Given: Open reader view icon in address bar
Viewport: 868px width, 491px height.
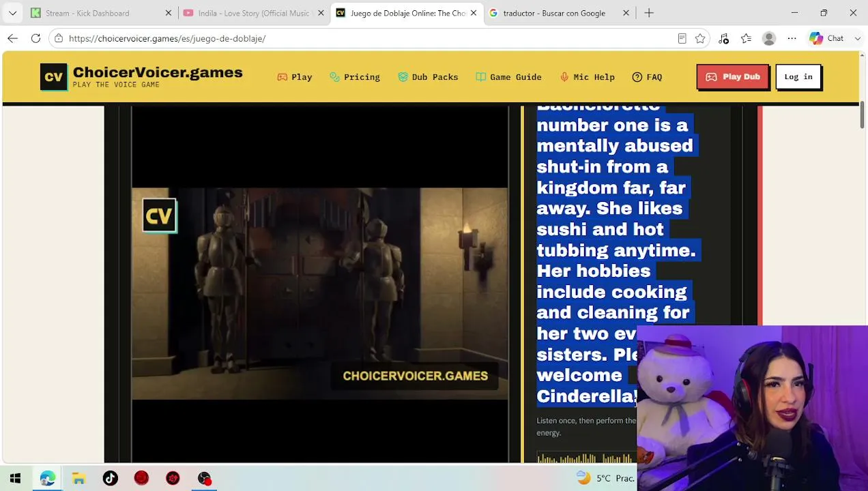Looking at the screenshot, I should [682, 38].
